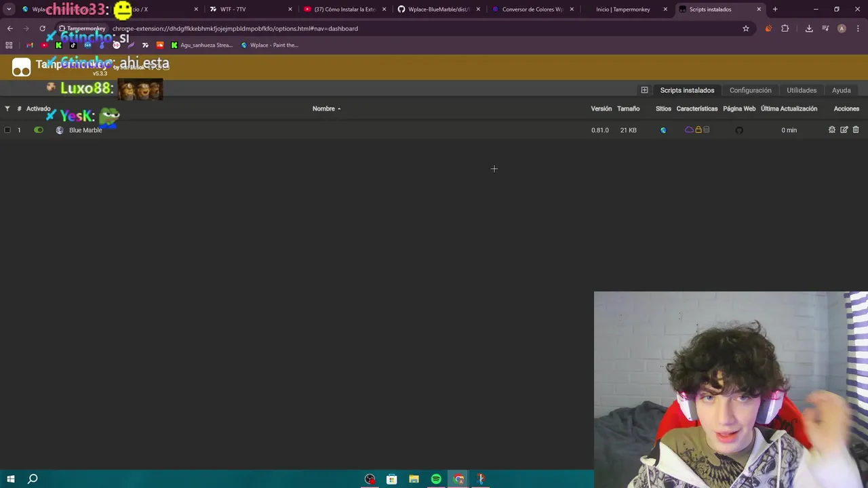Image resolution: width=868 pixels, height=488 pixels.
Task: Open a new browser tab
Action: (775, 9)
